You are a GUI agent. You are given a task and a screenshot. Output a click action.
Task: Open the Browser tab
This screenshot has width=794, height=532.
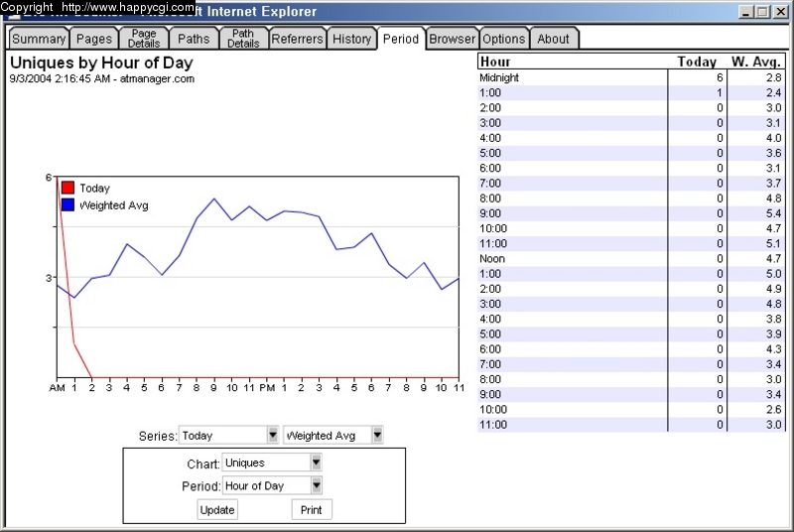tap(453, 39)
